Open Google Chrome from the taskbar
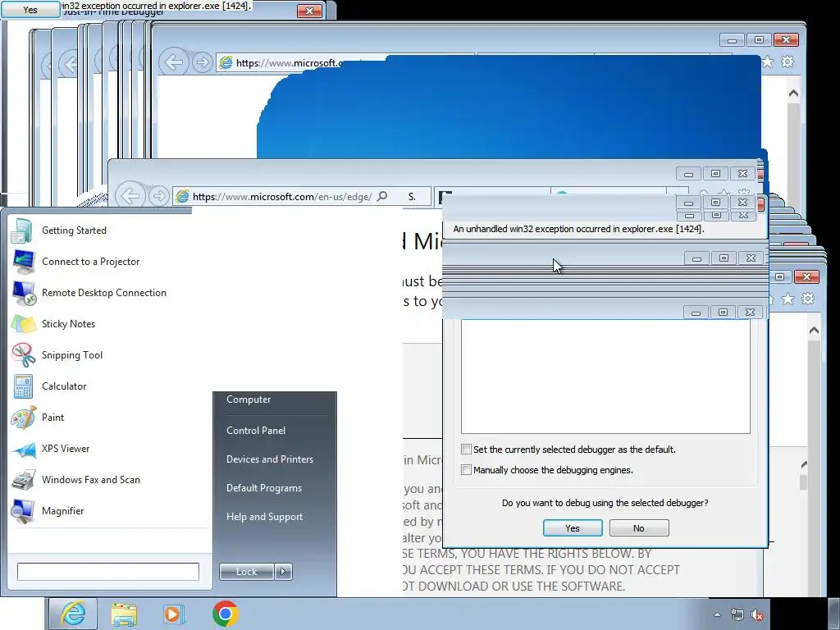 (x=225, y=614)
